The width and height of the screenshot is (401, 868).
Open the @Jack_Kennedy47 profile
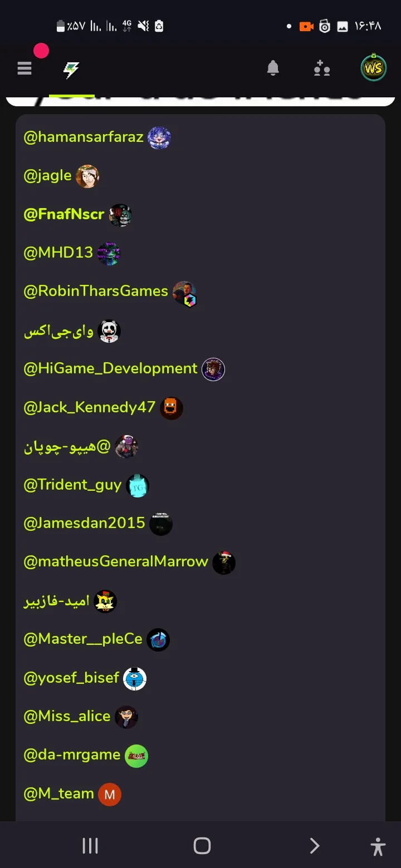[x=89, y=407]
